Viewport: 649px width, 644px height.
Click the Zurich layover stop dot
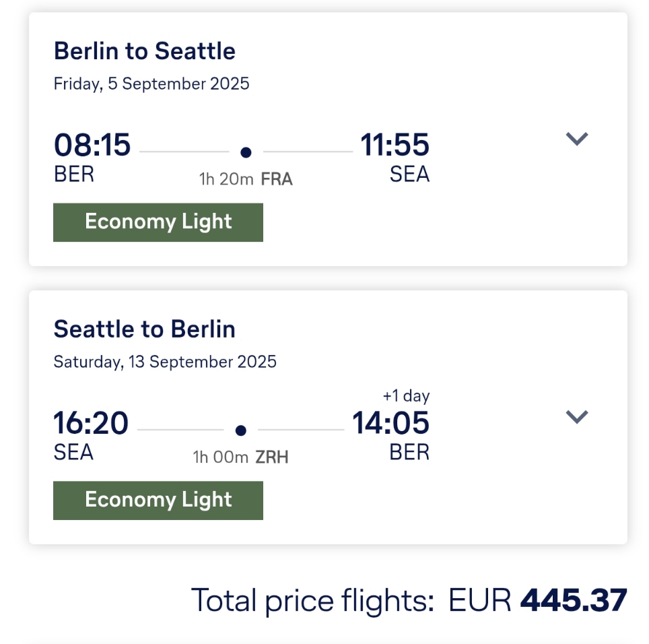tap(240, 430)
